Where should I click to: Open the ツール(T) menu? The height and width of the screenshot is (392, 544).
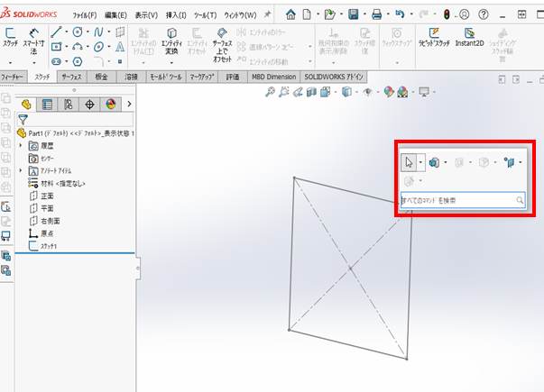(x=206, y=15)
